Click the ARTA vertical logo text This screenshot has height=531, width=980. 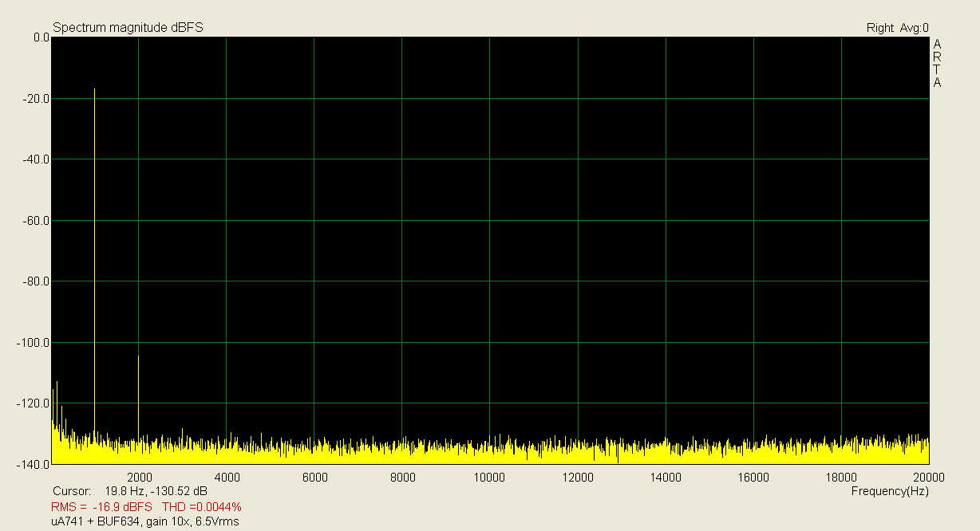[x=937, y=64]
